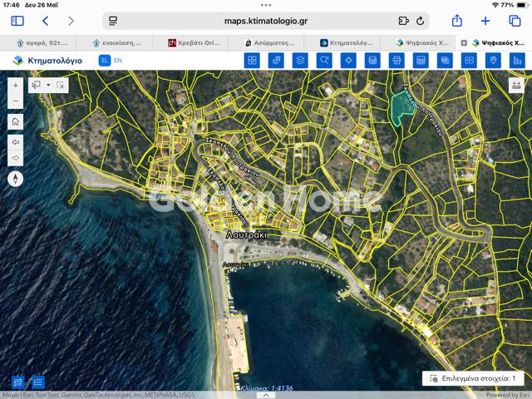Reset map orientation with the compass
The image size is (532, 399).
(x=16, y=178)
